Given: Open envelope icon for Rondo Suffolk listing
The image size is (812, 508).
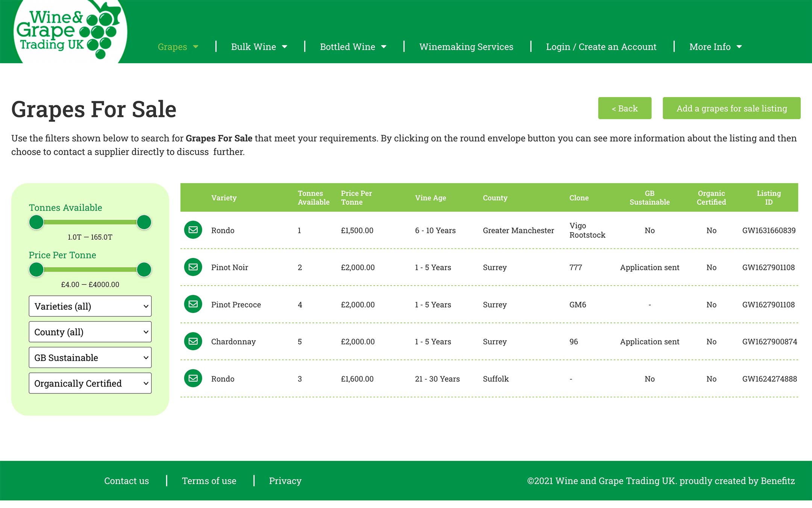Looking at the screenshot, I should tap(193, 378).
